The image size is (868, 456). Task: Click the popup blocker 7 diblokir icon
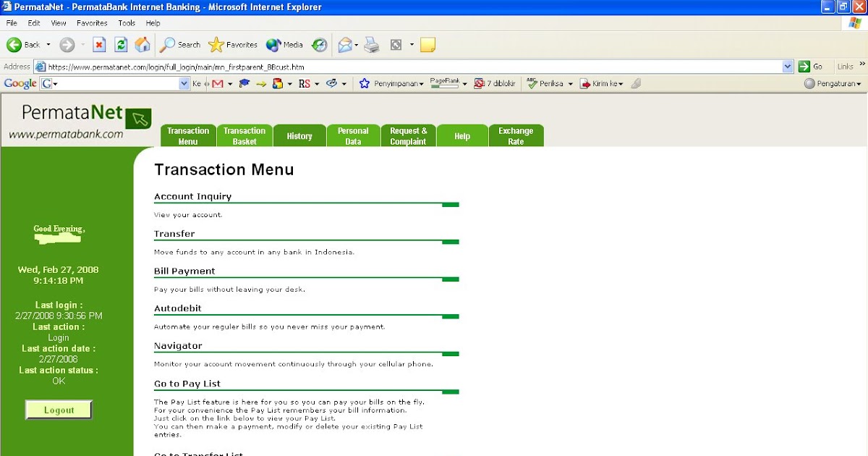click(495, 84)
